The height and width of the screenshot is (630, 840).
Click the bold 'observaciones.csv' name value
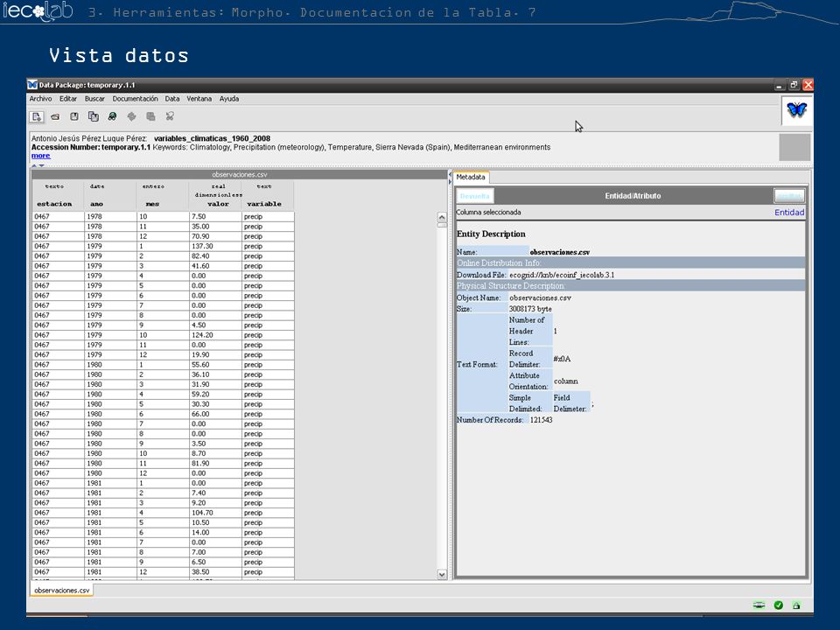click(x=560, y=252)
